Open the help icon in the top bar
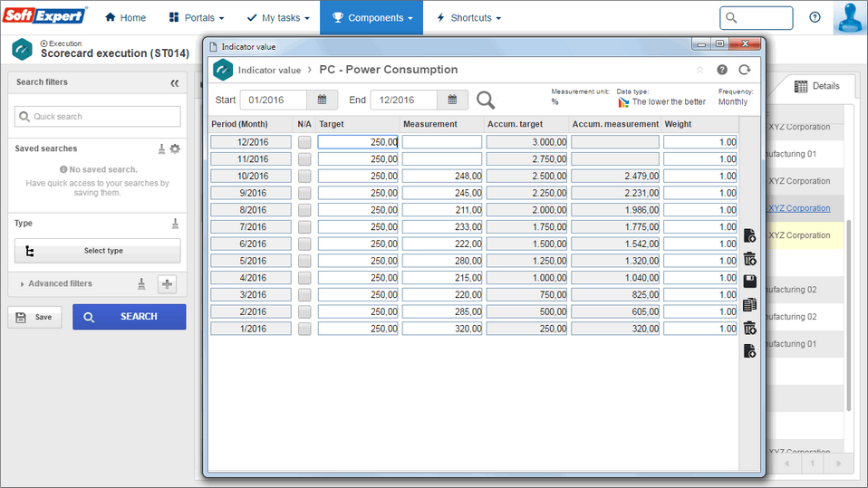 815,17
